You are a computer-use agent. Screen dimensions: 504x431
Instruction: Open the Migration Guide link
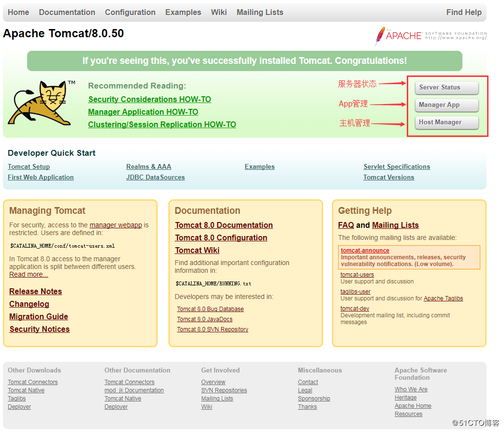click(x=39, y=316)
